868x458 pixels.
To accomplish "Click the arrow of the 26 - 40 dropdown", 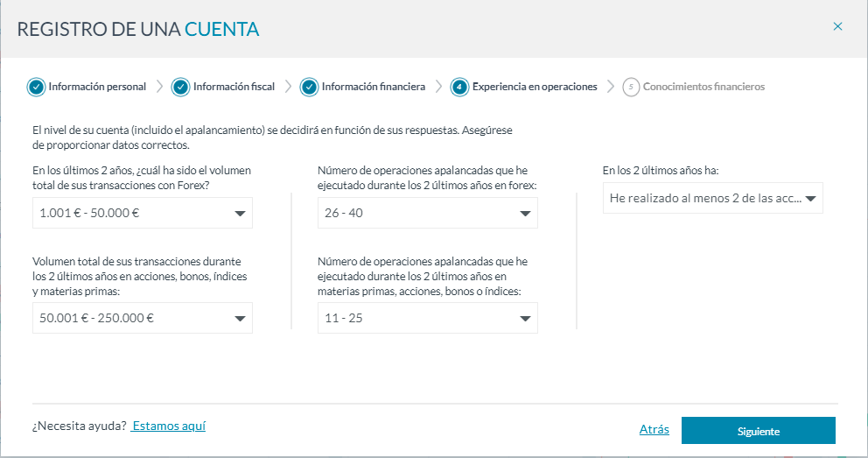I will coord(525,213).
